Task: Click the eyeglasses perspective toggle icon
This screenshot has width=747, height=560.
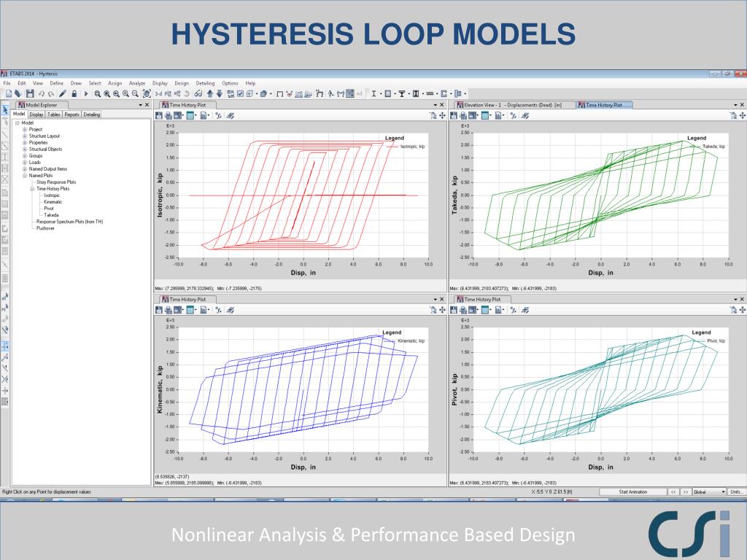Action: coord(198,94)
